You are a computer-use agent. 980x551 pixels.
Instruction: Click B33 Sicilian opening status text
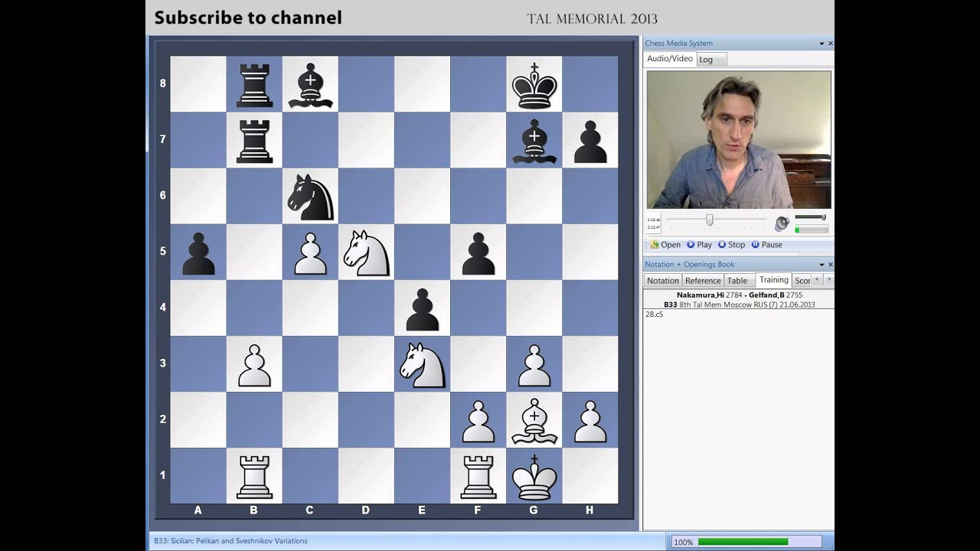pyautogui.click(x=230, y=541)
